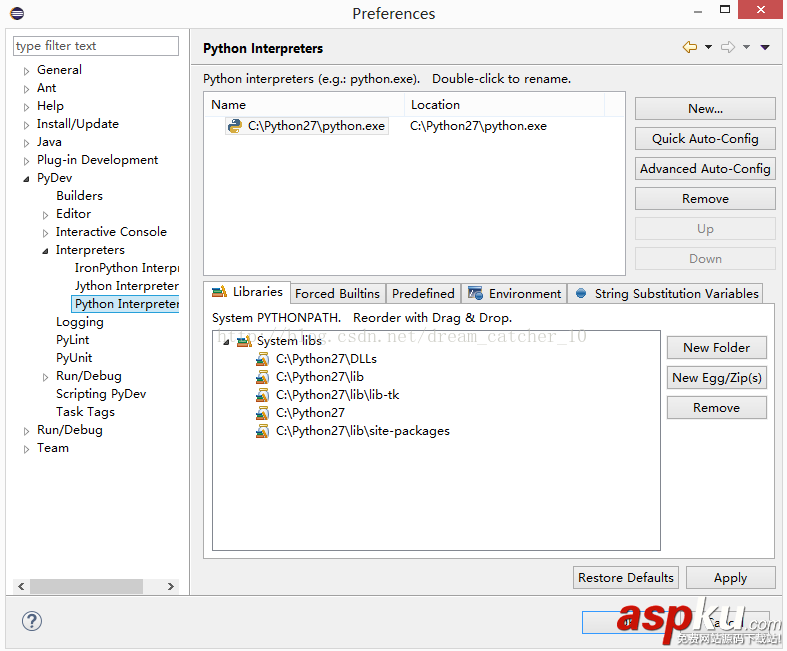Click the type filter text field
The image size is (787, 651).
[96, 46]
